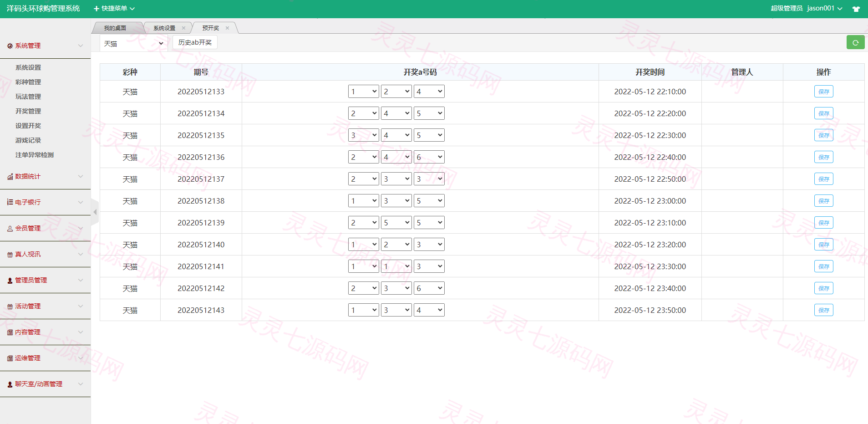Open the 天猫 lottery type dropdown
The image size is (868, 424).
tap(134, 43)
